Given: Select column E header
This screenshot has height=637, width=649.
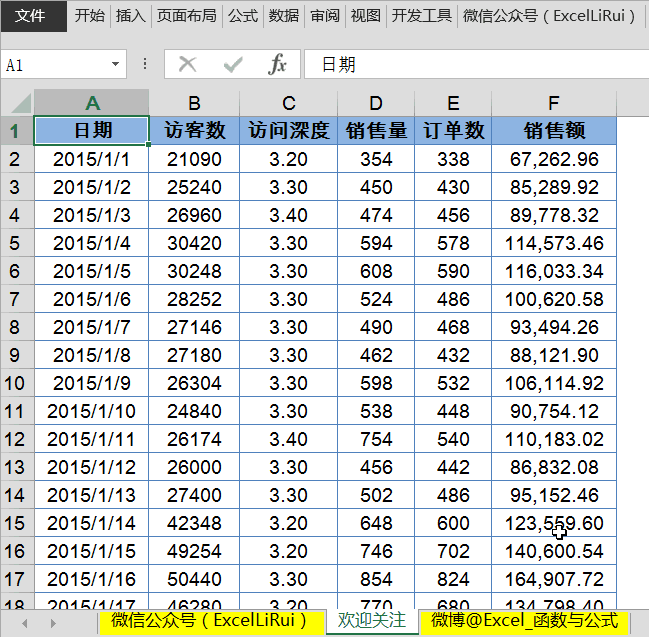Looking at the screenshot, I should 453,103.
